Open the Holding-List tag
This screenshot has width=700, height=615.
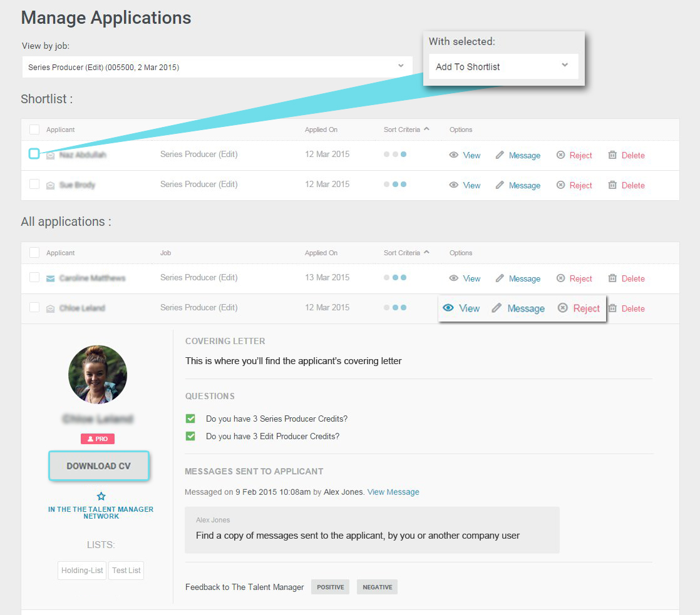click(x=82, y=571)
